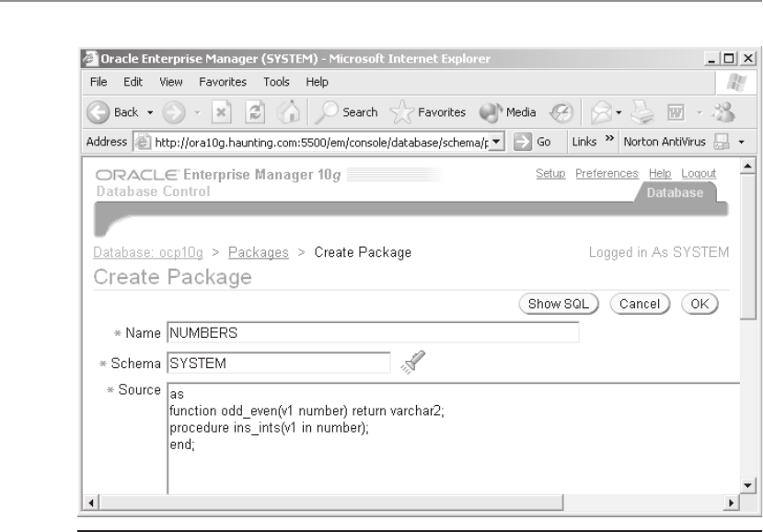Open the Setup link
This screenshot has width=763, height=532.
(550, 173)
